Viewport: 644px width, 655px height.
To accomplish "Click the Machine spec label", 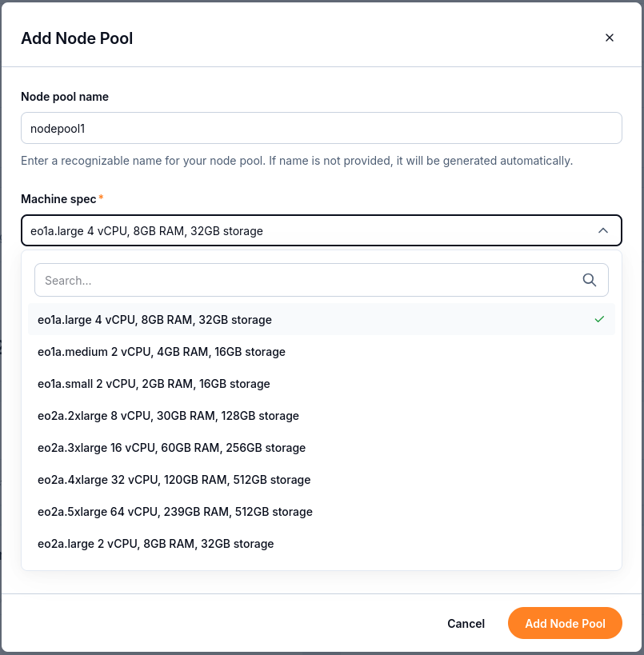I will click(x=58, y=199).
